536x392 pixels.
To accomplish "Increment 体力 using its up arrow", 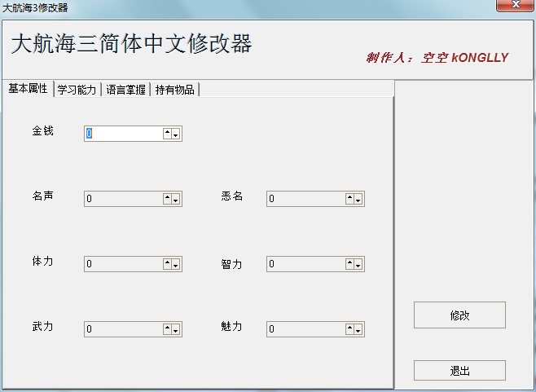I will coord(167,264).
